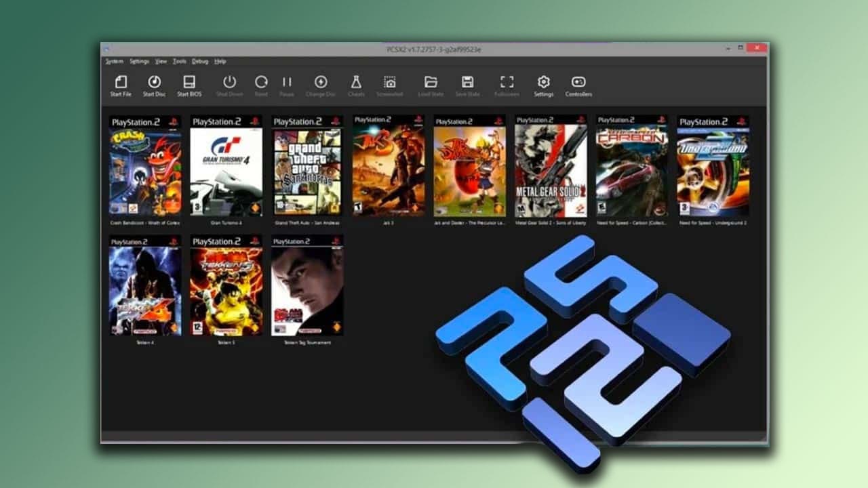
Task: Select the Metal Gear Solid 2 cover
Action: (x=551, y=166)
